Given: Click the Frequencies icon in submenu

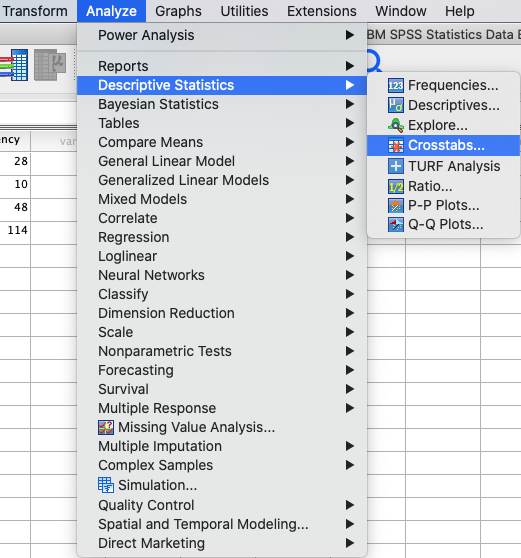Looking at the screenshot, I should tap(395, 85).
